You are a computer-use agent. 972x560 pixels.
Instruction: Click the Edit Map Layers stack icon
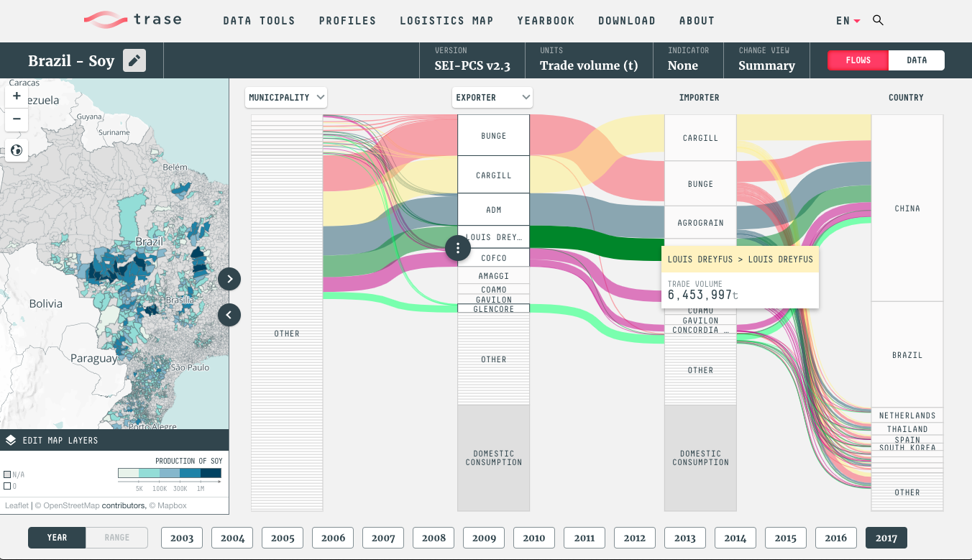point(11,440)
